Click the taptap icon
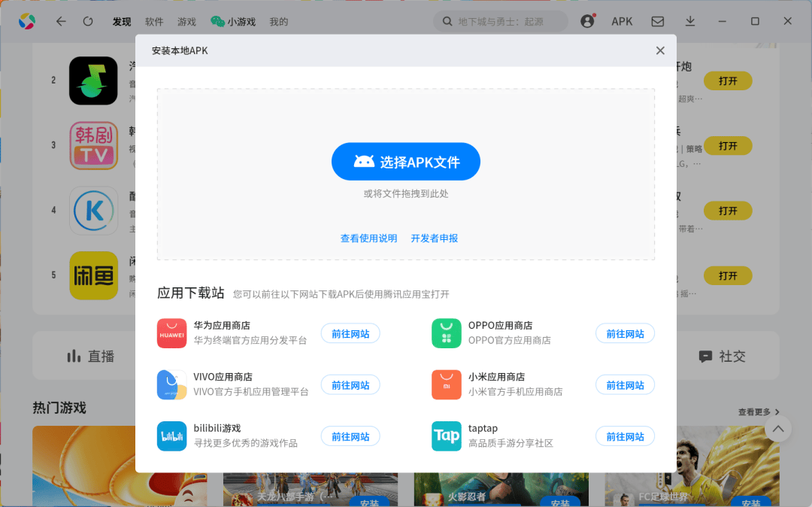 [x=447, y=436]
